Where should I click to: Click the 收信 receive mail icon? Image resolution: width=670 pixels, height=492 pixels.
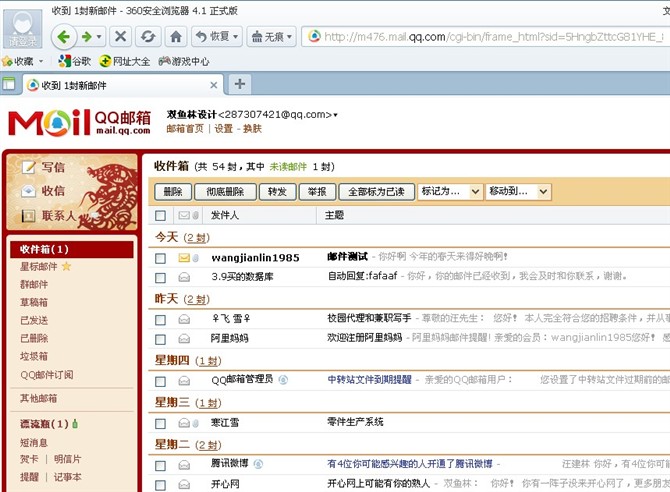pos(29,191)
